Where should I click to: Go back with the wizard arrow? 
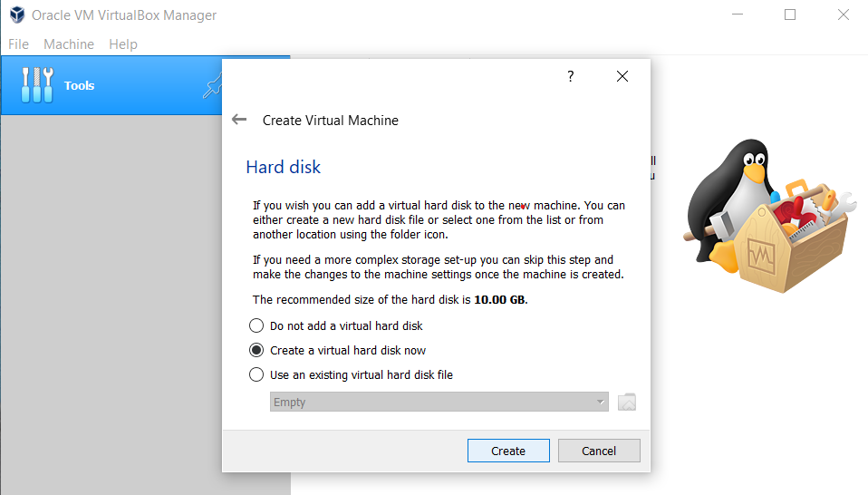coord(239,120)
